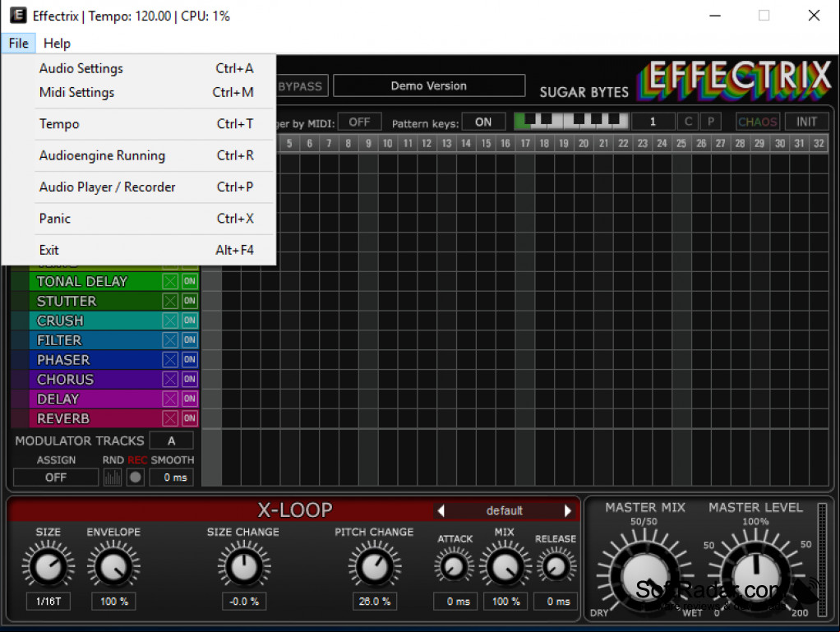
Task: Toggle Pattern keys ON switch
Action: (x=483, y=122)
